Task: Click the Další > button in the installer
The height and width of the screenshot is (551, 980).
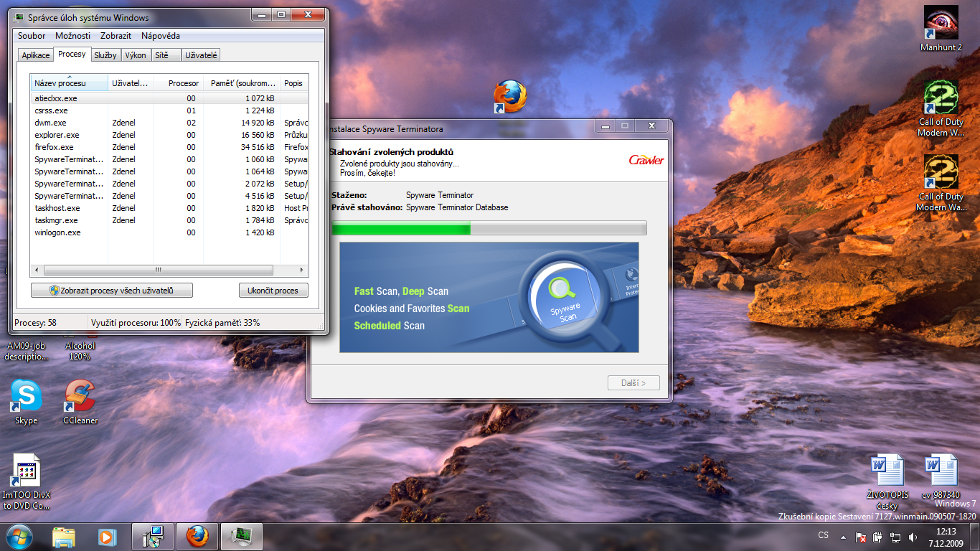Action: (633, 383)
